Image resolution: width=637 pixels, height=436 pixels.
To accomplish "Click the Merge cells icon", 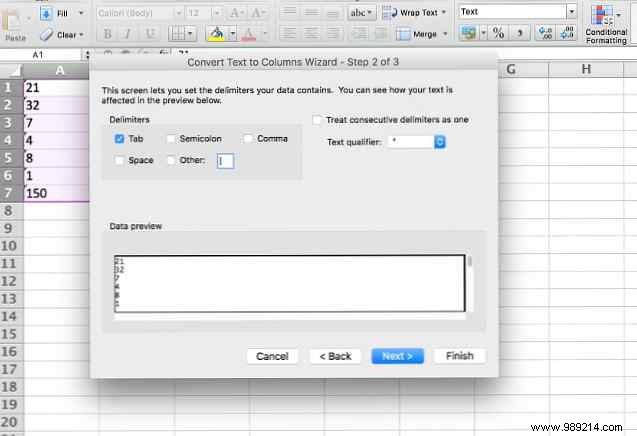I will [x=403, y=34].
